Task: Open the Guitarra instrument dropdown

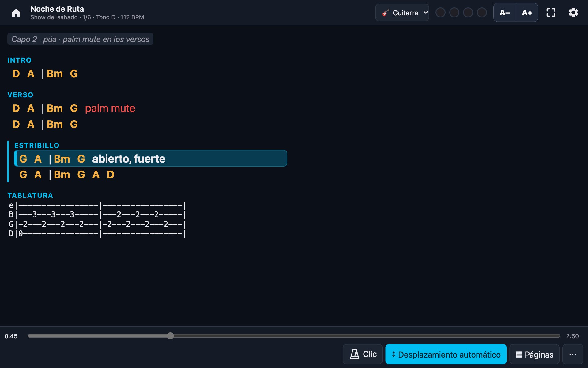Action: click(402, 13)
